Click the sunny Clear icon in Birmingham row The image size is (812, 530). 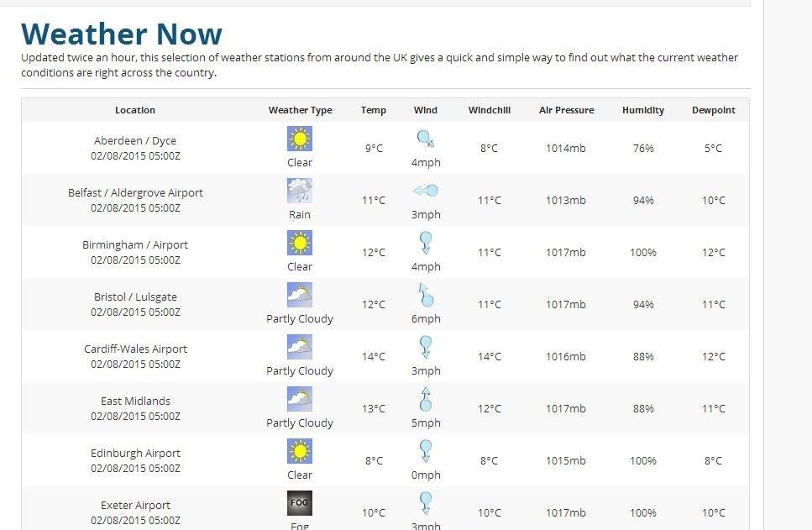pyautogui.click(x=299, y=243)
